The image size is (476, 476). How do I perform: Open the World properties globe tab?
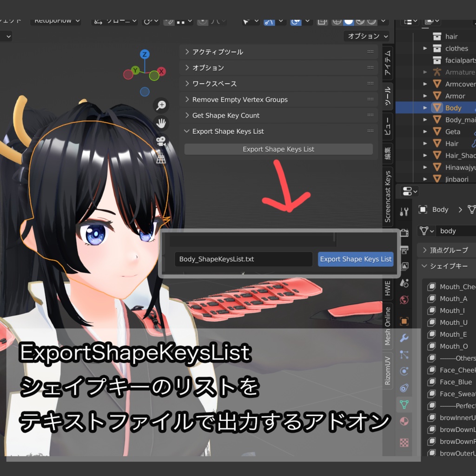pos(404,300)
